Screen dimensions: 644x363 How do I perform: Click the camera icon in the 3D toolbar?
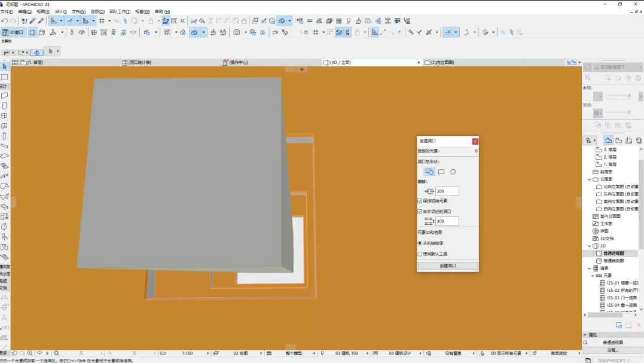click(237, 32)
